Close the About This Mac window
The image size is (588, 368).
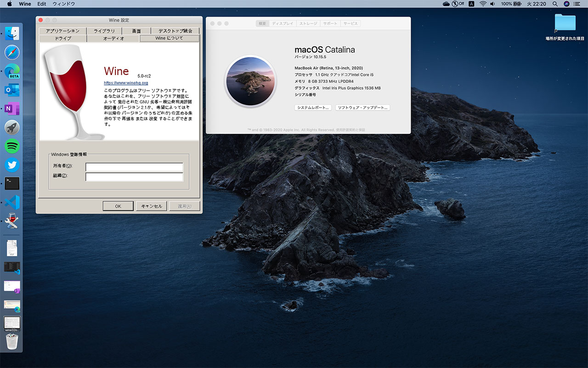pos(212,23)
